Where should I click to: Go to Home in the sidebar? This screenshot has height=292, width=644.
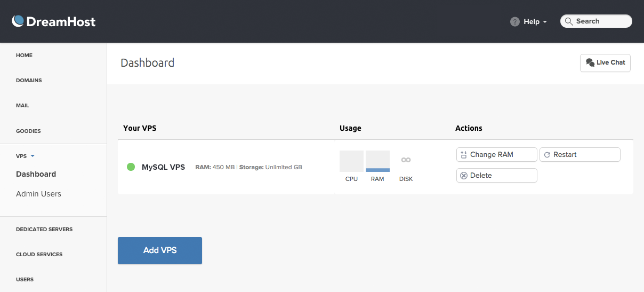pos(24,56)
